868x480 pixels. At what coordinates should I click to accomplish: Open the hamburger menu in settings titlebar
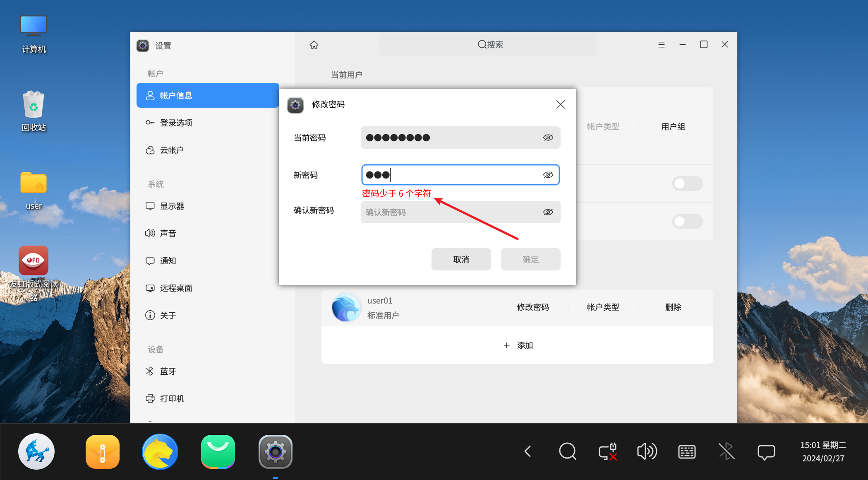pyautogui.click(x=662, y=45)
